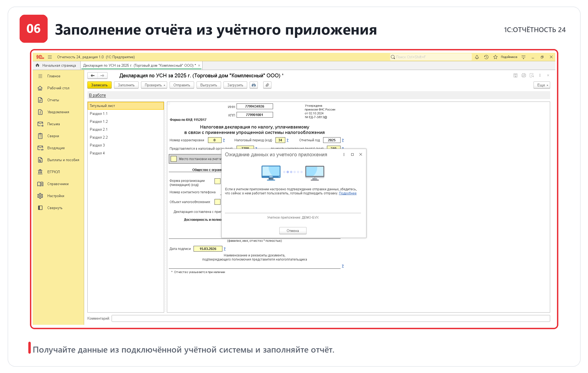Open the three-dot menu of the form
Screen dimensions: 588x373
[540, 75]
